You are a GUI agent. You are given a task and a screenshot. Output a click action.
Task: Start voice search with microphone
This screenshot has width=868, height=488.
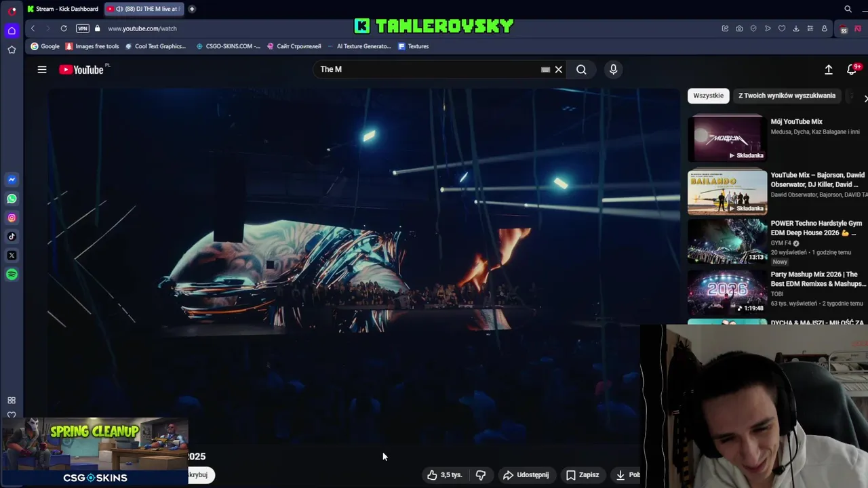coord(613,69)
